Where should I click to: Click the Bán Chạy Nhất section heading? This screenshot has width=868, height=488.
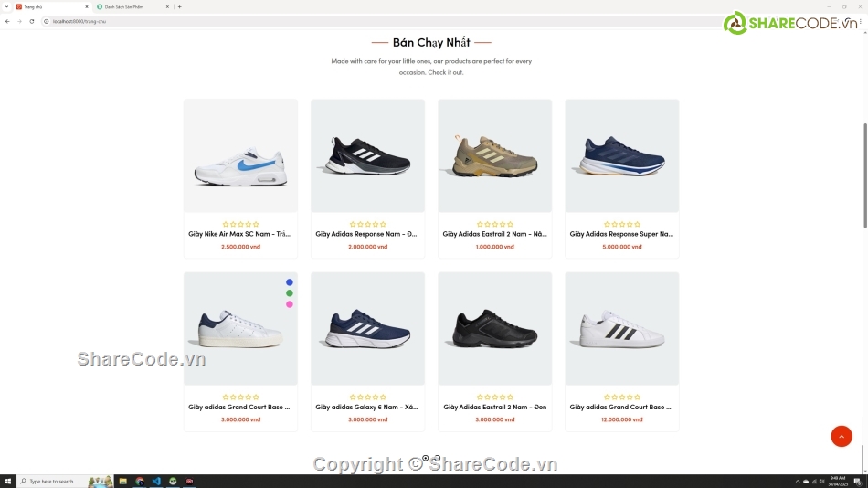(431, 42)
